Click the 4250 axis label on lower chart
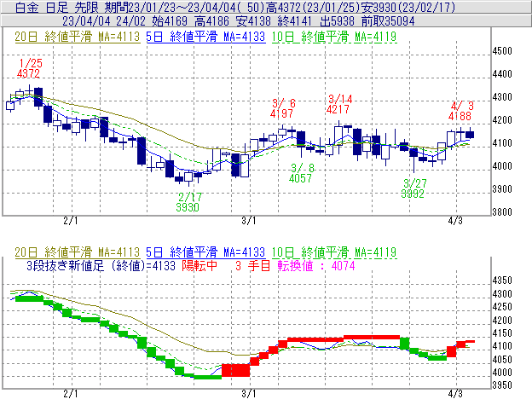This screenshot has height=405, width=532. pyautogui.click(x=502, y=307)
